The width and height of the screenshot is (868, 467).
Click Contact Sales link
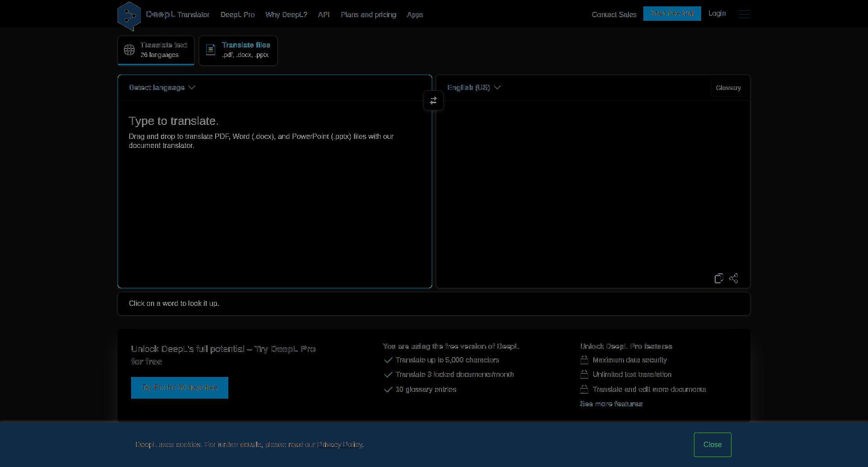click(x=614, y=15)
